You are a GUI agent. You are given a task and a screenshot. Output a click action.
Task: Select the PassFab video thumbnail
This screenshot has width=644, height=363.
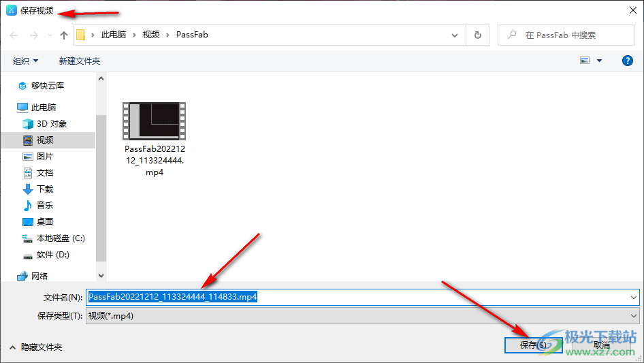[155, 121]
